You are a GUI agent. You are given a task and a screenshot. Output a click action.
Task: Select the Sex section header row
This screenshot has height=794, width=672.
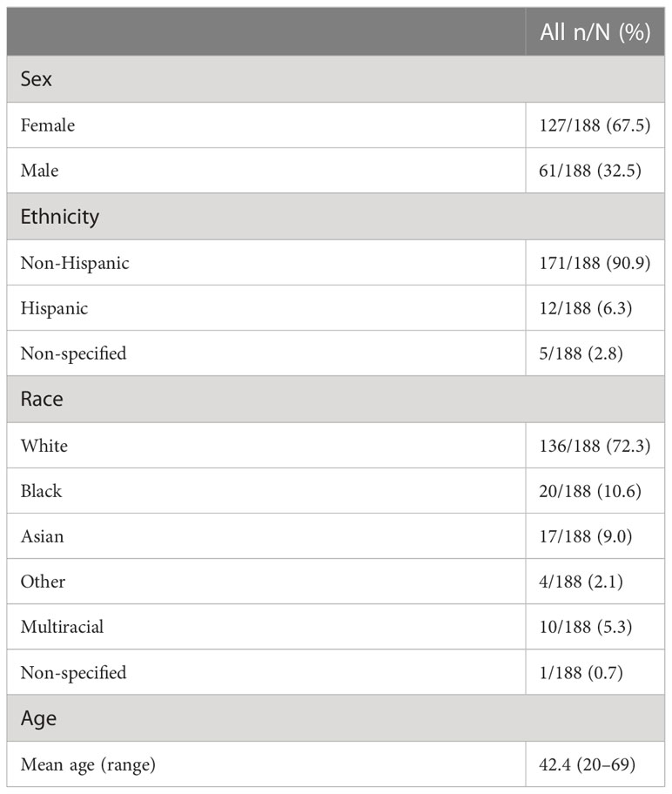[x=336, y=79]
